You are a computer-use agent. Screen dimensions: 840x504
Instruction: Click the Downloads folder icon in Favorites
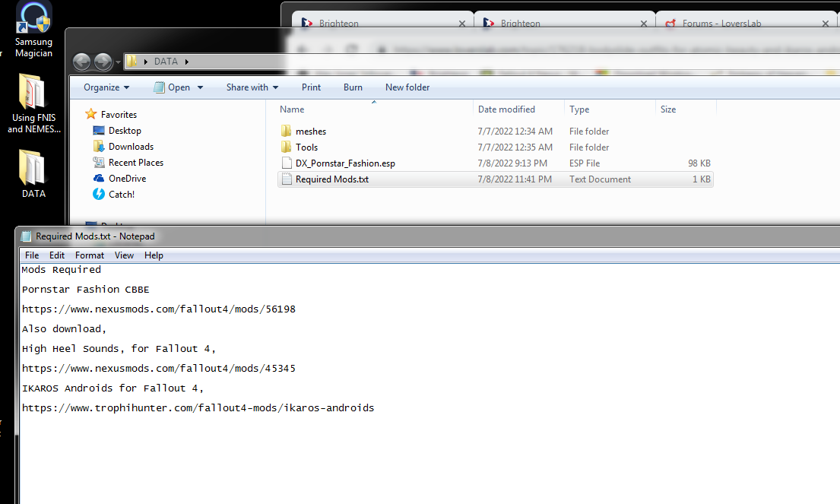pos(99,146)
